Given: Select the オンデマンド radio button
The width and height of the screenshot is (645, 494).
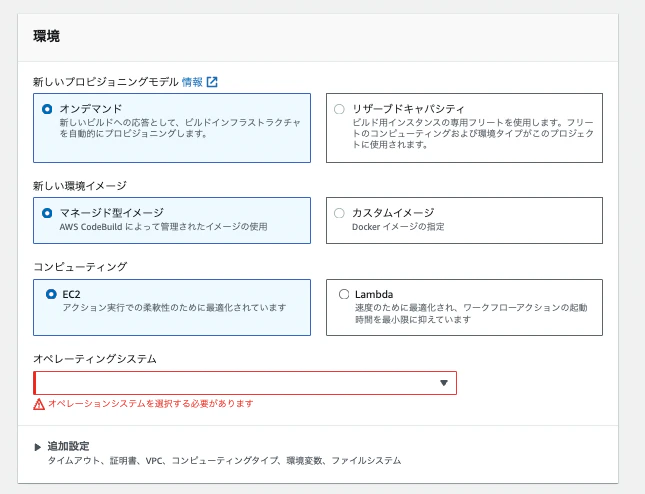Looking at the screenshot, I should click(47, 109).
